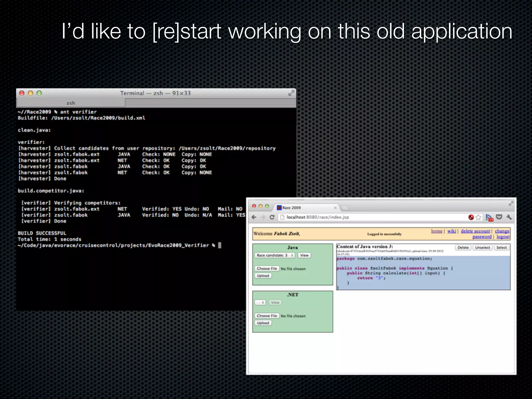Click the terminal prompt cursor line
532x399 pixels.
(119, 245)
